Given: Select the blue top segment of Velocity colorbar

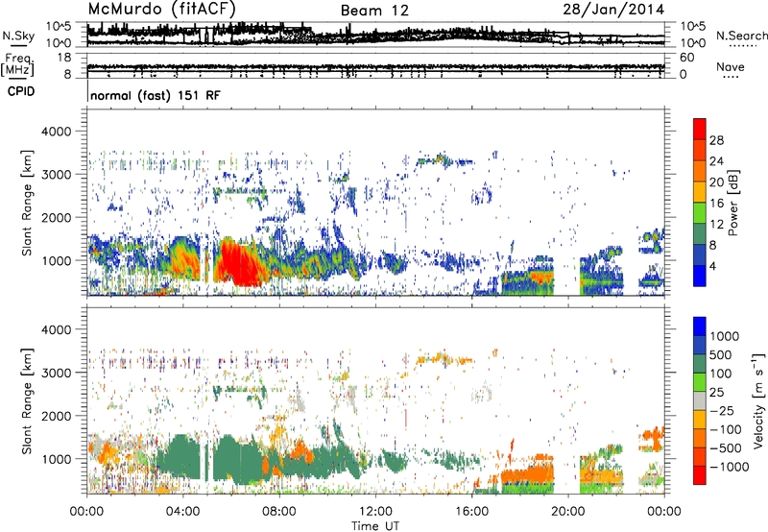Looking at the screenshot, I should point(700,326).
